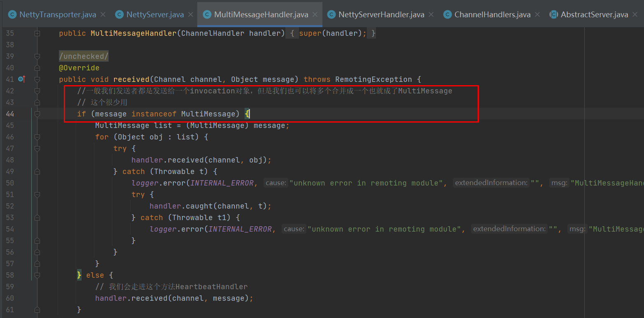Close the ChannelHandlers.java tab
Image resolution: width=644 pixels, height=318 pixels.
[x=537, y=14]
